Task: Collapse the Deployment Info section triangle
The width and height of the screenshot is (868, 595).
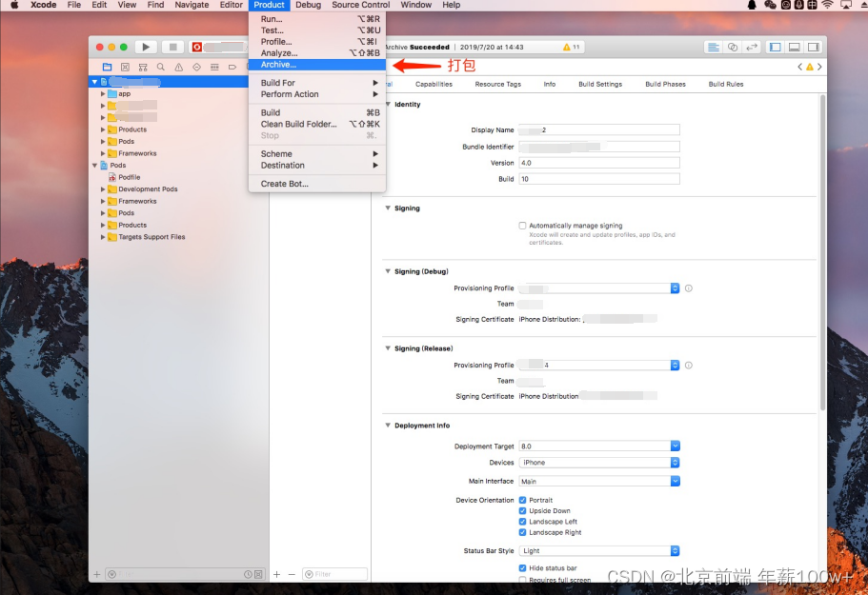Action: (388, 426)
